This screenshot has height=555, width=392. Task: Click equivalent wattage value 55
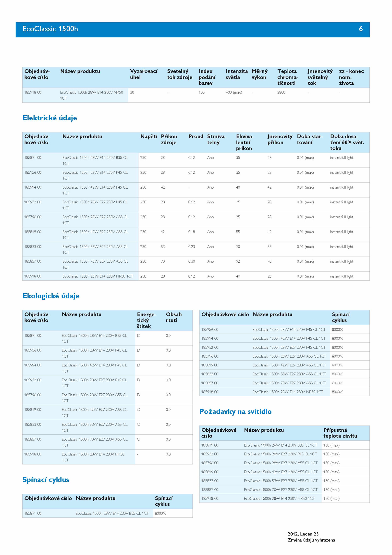coord(238,232)
